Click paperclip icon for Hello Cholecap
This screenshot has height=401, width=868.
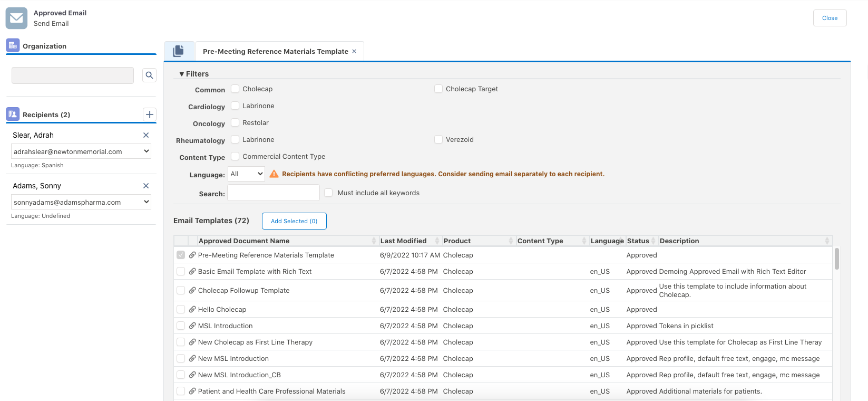pyautogui.click(x=192, y=310)
